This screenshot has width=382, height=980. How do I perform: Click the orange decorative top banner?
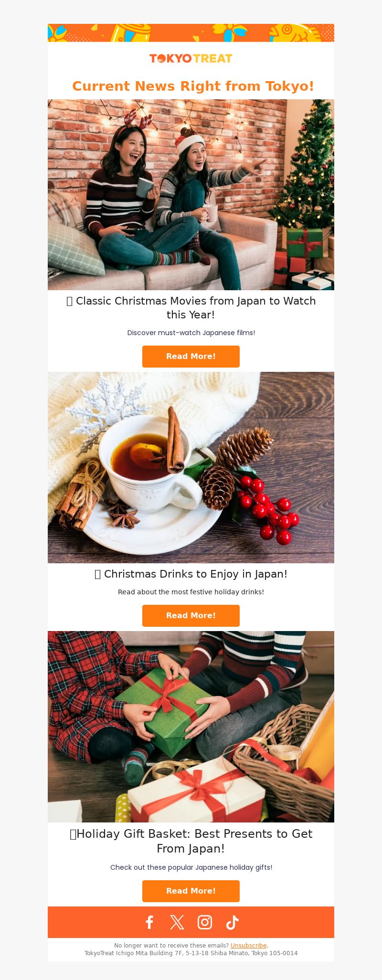pyautogui.click(x=191, y=33)
